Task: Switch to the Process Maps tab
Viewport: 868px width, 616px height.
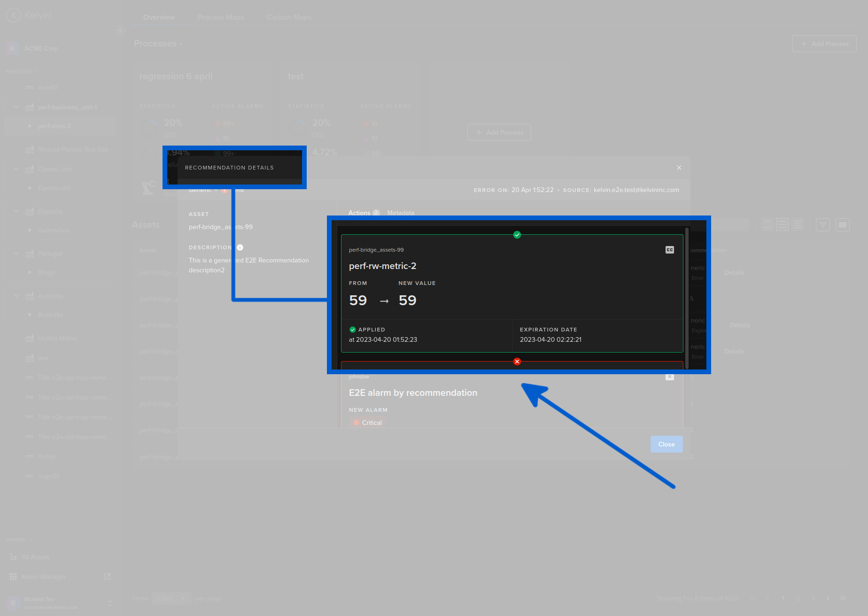Action: (x=221, y=17)
